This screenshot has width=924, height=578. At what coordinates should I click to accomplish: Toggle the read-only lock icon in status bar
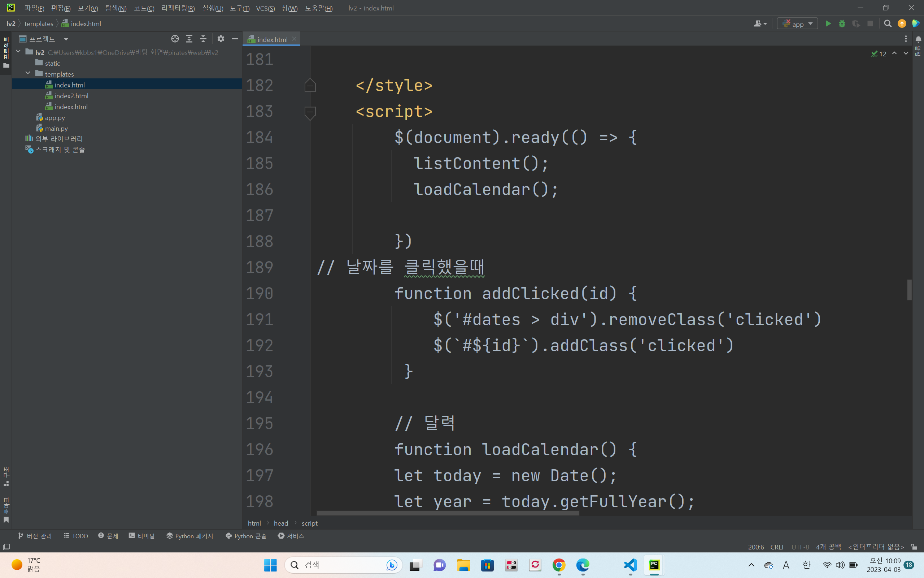pyautogui.click(x=914, y=547)
